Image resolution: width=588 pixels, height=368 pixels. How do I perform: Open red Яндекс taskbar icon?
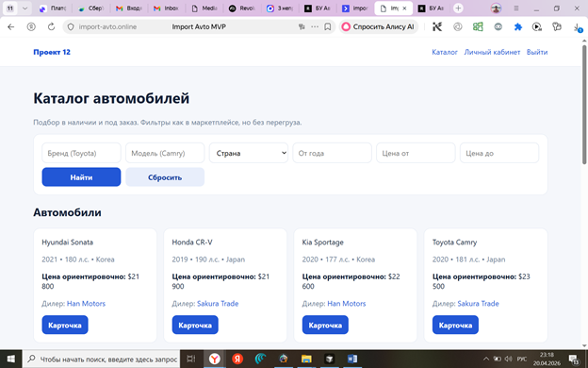(237, 359)
